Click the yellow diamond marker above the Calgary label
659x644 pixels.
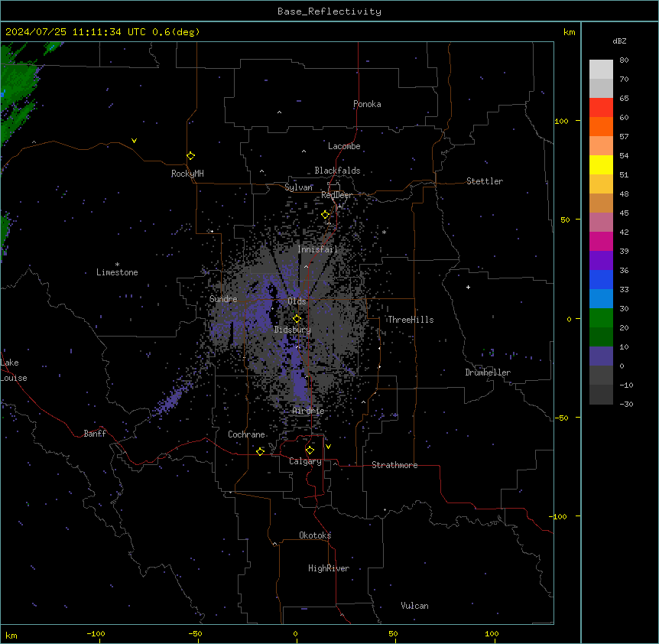point(310,450)
